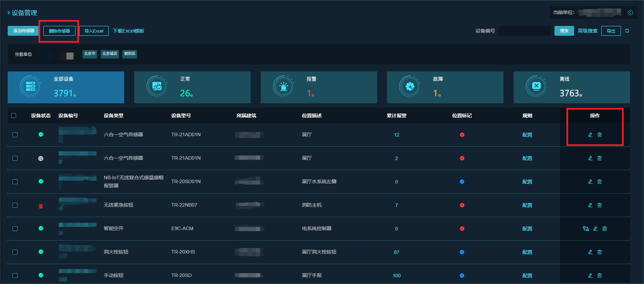The image size is (644, 284).
Task: Edit the 消火栓按钮 row
Action: point(591,252)
